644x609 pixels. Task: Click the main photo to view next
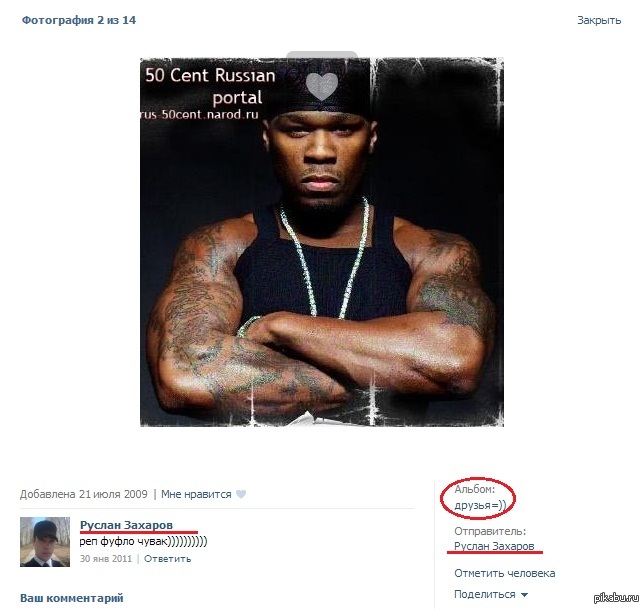tap(322, 242)
